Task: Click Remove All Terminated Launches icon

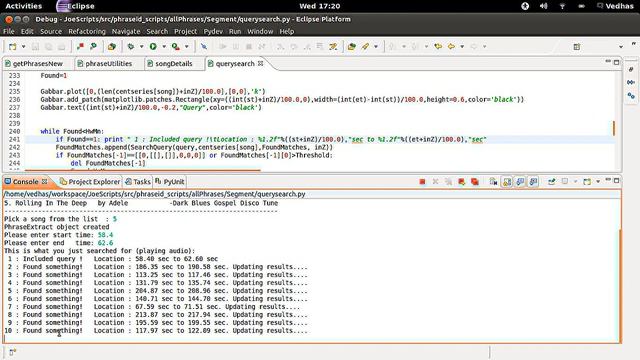Action: point(449,182)
